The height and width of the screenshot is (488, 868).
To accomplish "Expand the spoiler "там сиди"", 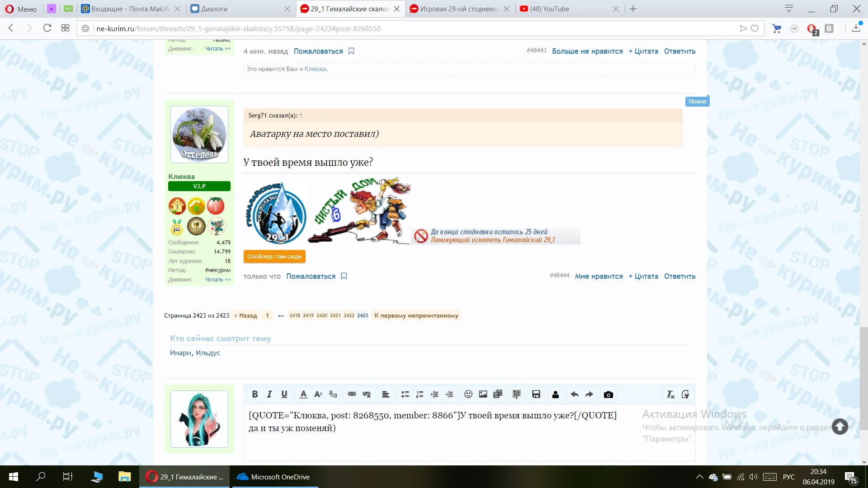I will click(274, 256).
